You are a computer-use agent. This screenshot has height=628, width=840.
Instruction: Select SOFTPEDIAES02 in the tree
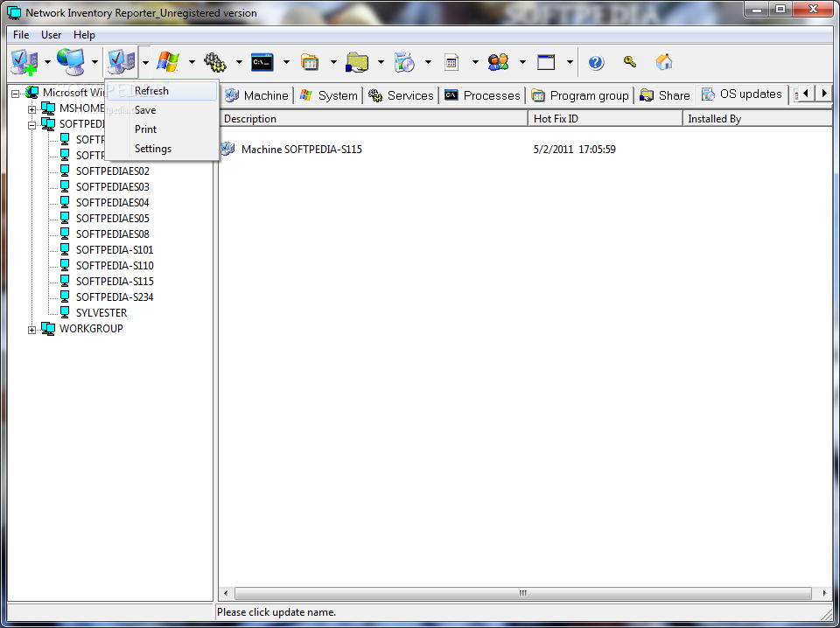[113, 171]
